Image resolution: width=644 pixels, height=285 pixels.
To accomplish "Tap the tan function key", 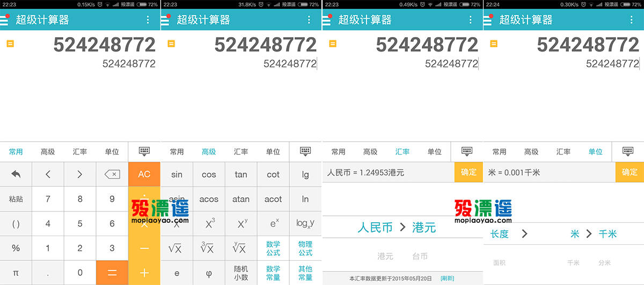I will point(241,174).
